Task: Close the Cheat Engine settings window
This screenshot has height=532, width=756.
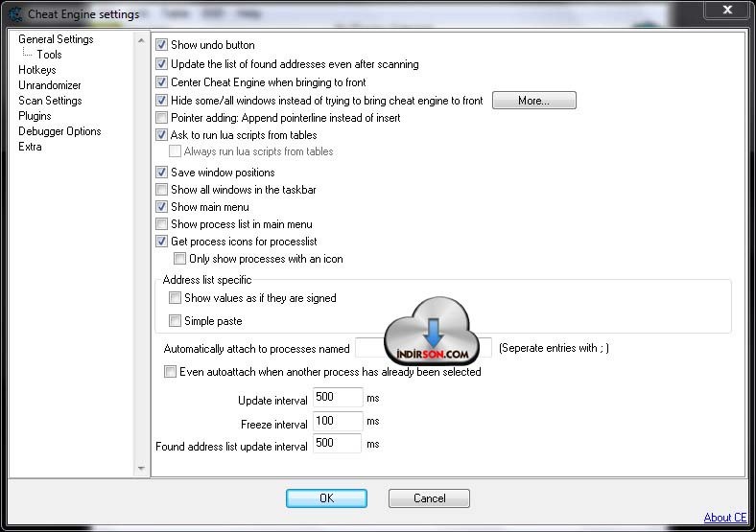Action: [x=727, y=10]
